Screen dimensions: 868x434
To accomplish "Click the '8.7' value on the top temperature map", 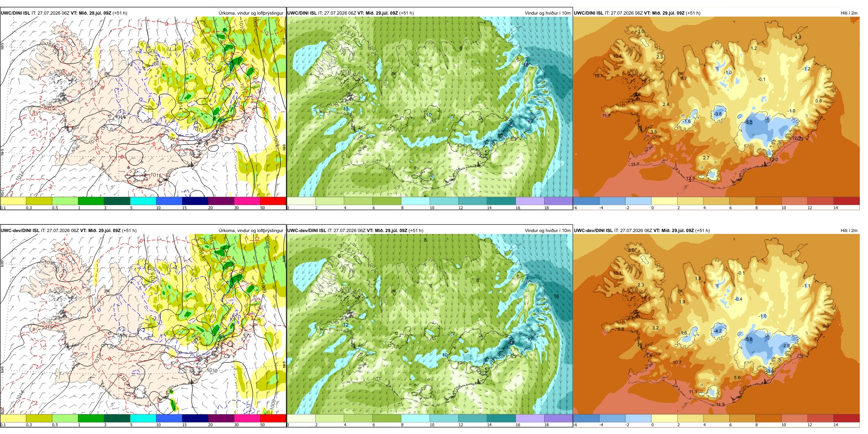I will 683,79.
